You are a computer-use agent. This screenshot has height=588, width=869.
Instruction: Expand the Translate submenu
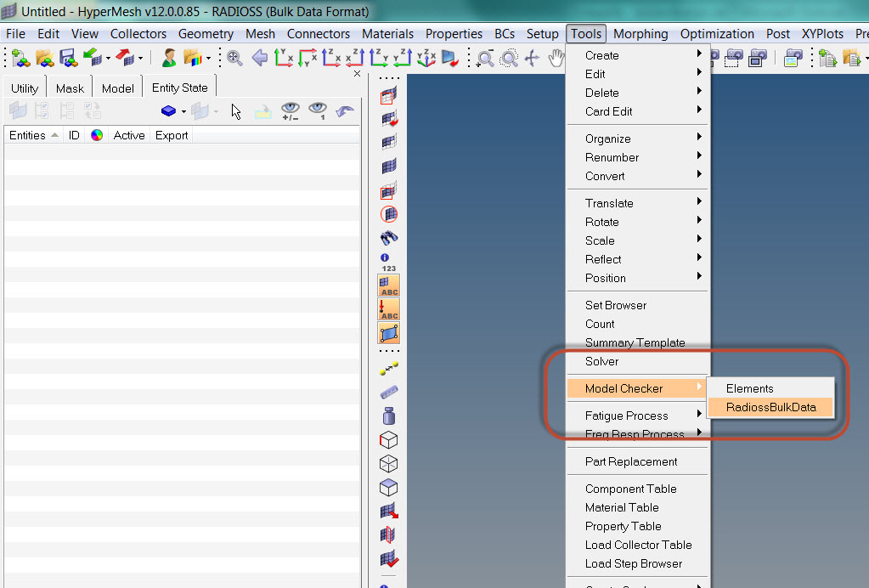pyautogui.click(x=639, y=203)
